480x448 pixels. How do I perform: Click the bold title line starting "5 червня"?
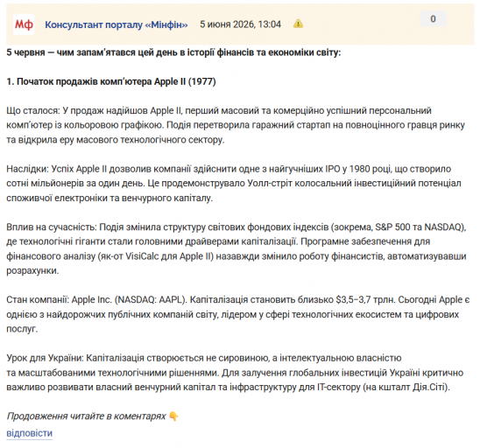173,52
